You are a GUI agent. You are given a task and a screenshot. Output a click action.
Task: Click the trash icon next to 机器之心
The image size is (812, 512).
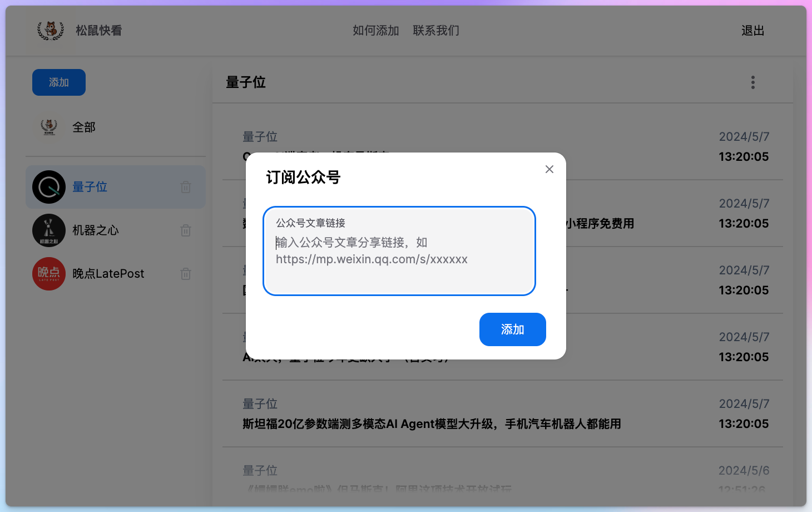[186, 230]
